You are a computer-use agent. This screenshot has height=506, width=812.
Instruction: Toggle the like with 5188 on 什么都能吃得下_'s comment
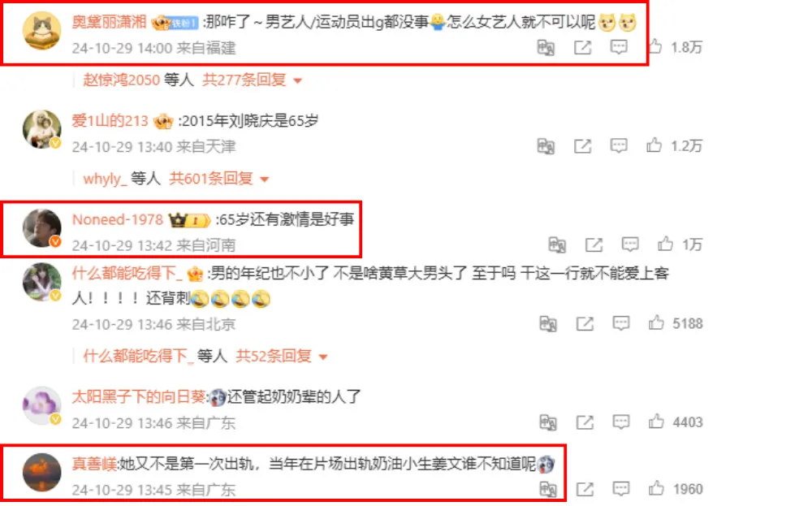[656, 322]
